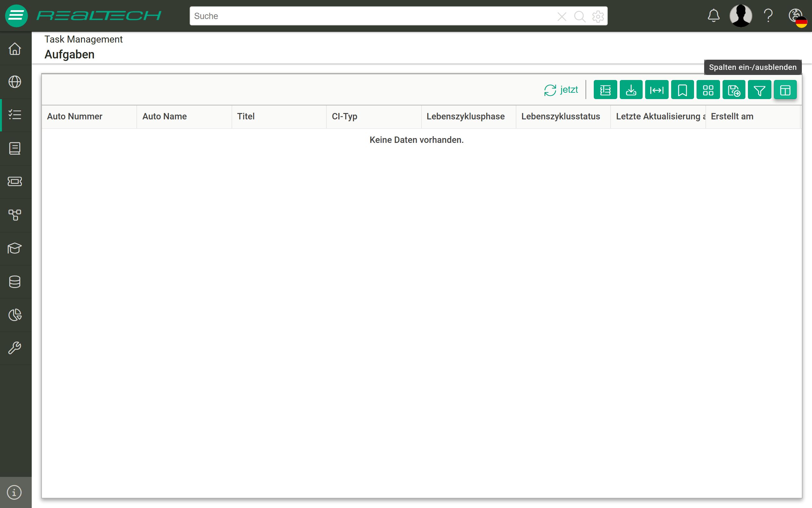Sort by the Letzte Aktualisierung column header

[x=658, y=117]
